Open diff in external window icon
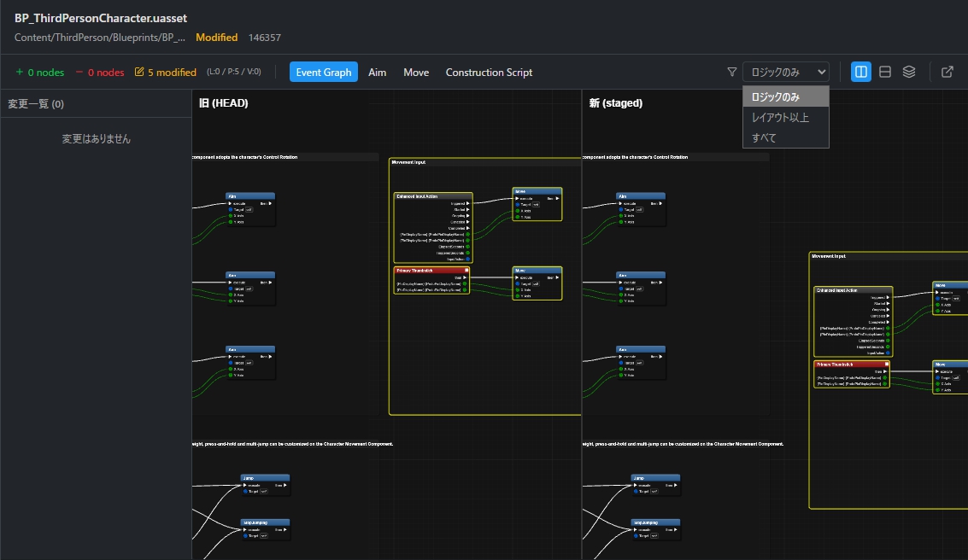 [947, 73]
